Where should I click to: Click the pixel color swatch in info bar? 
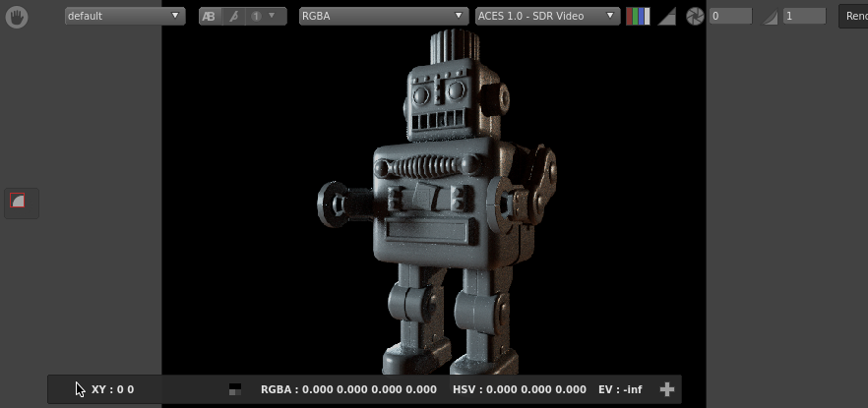click(x=235, y=389)
